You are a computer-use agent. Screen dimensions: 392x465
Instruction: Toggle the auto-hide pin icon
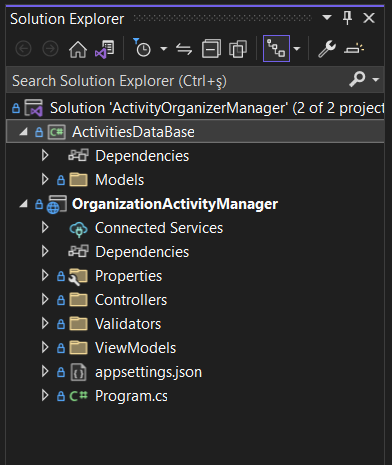coord(347,18)
